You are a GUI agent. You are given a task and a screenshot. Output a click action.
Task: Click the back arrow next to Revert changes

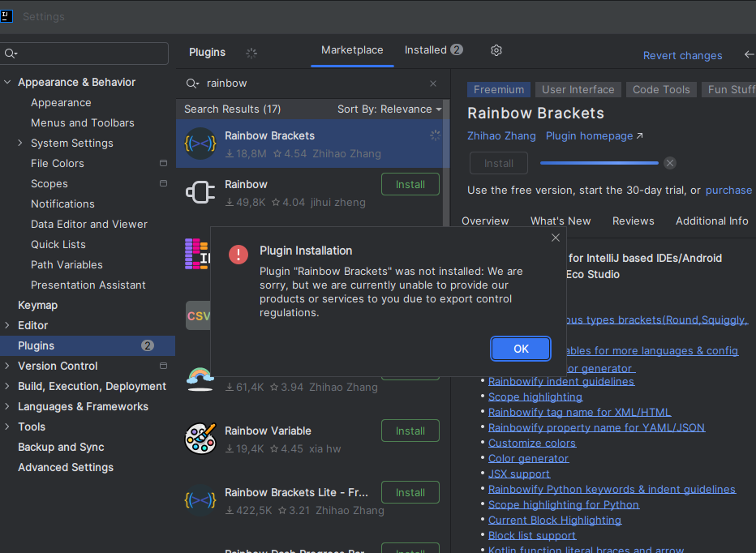click(x=749, y=55)
